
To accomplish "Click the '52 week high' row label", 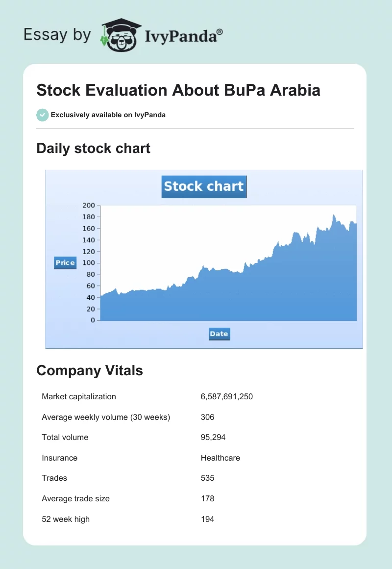I will [x=66, y=519].
